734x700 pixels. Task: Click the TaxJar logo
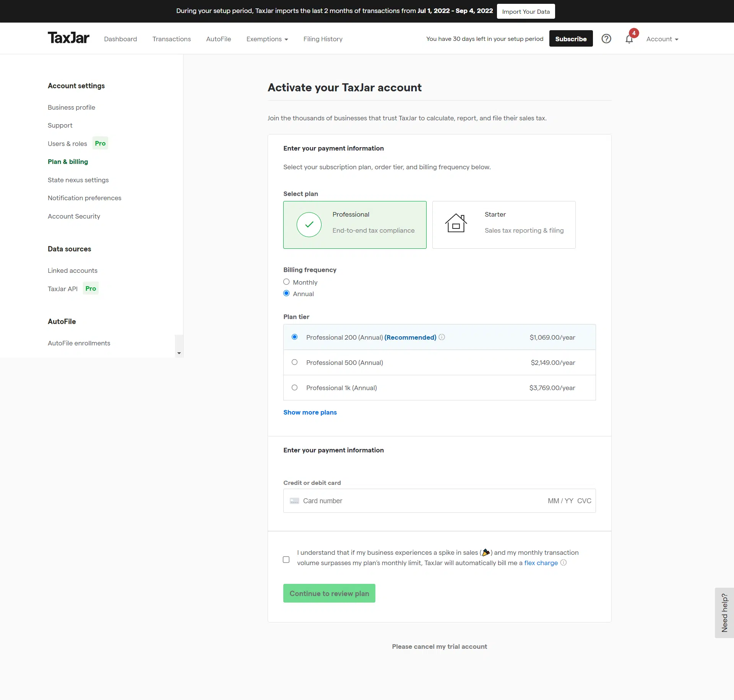pos(68,38)
